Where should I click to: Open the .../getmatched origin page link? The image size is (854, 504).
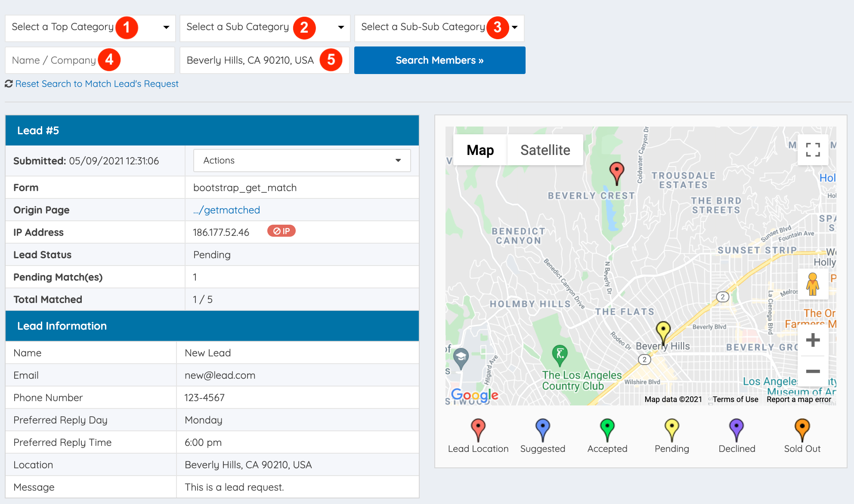226,210
